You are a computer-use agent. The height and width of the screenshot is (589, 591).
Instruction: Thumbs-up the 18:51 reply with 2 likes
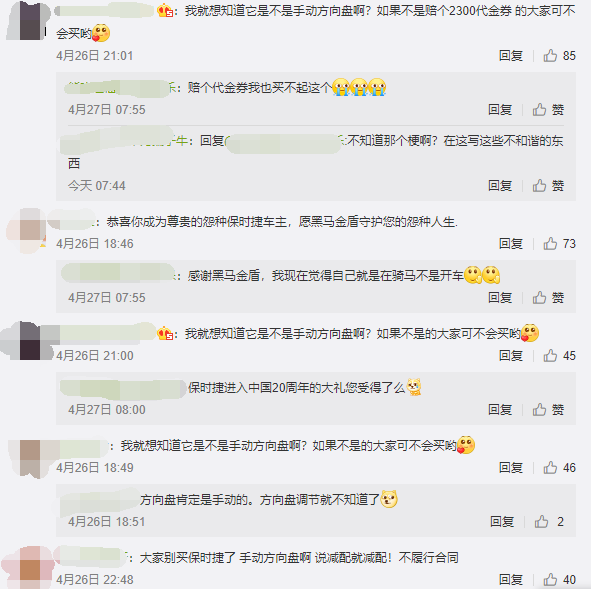(x=541, y=522)
